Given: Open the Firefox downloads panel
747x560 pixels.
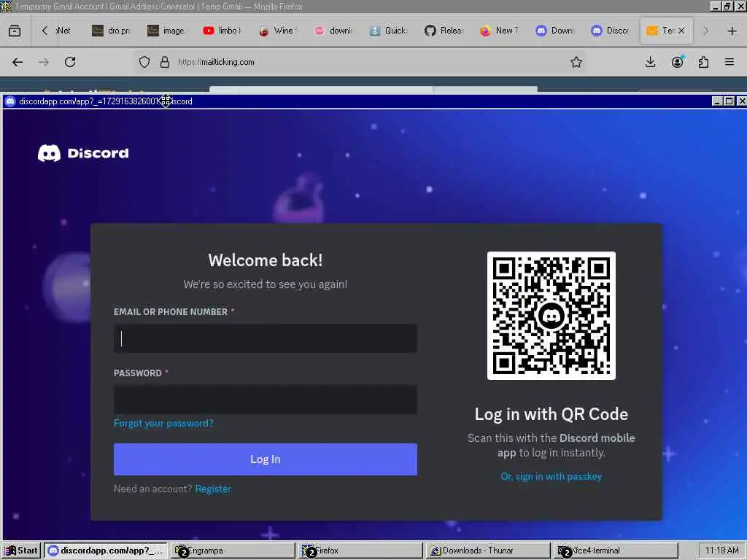Looking at the screenshot, I should click(650, 62).
